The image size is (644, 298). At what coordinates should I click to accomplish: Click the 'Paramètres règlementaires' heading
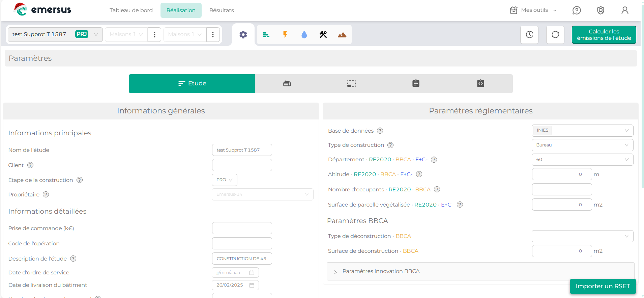coord(481,111)
